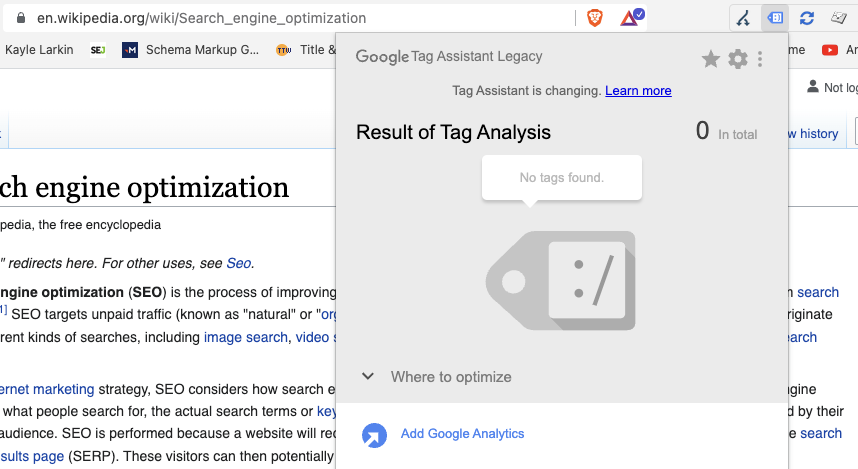Open the Brave Rewards triangle icon
Viewport: 858px width, 469px height.
click(631, 18)
